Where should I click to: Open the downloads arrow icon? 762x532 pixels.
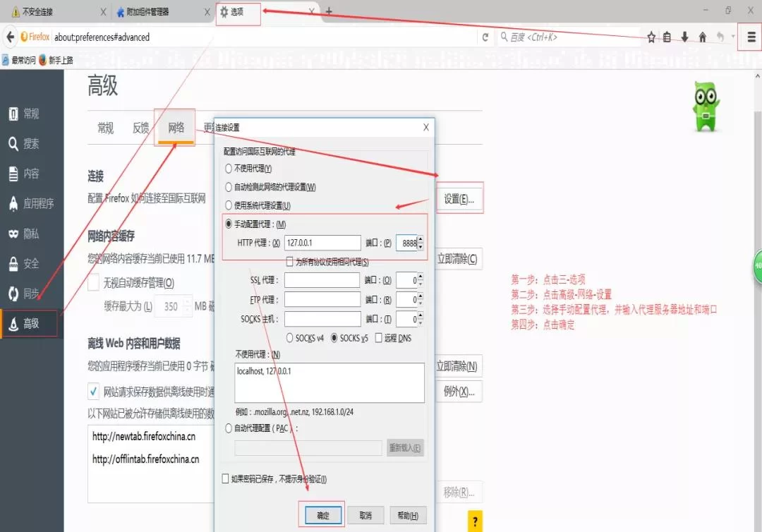tap(684, 37)
